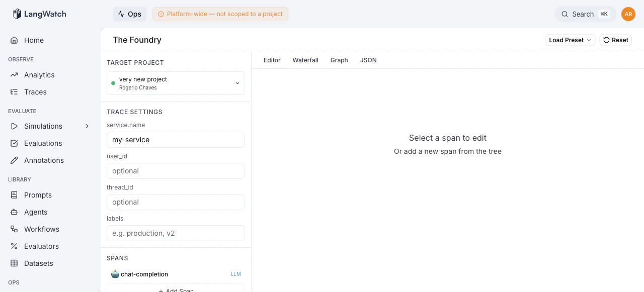
Task: Open the Load Preset dropdown
Action: coord(570,40)
